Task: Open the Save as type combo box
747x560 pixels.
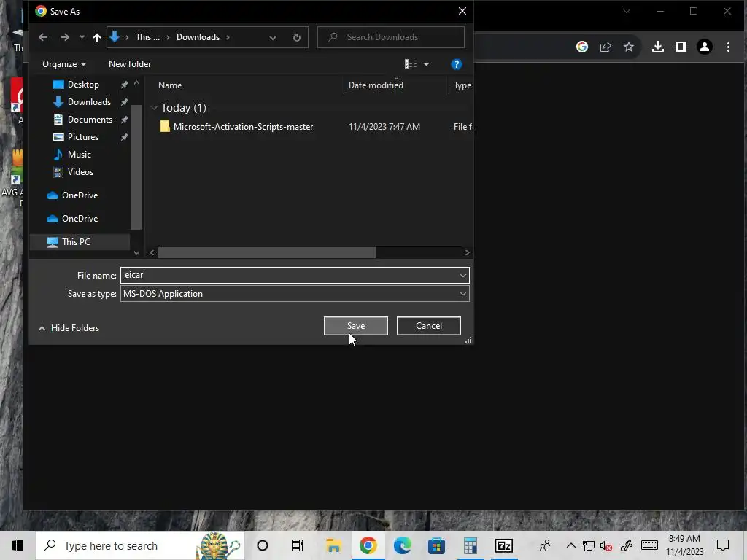Action: (x=295, y=294)
